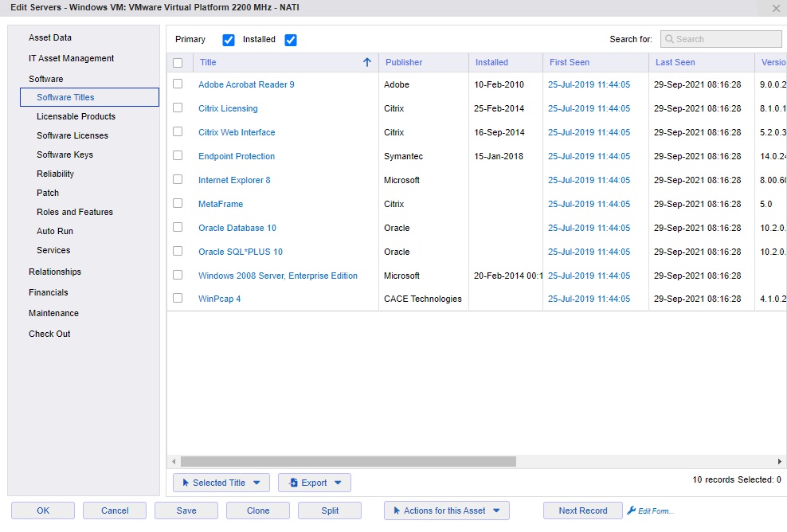Open the Services page

pos(53,250)
